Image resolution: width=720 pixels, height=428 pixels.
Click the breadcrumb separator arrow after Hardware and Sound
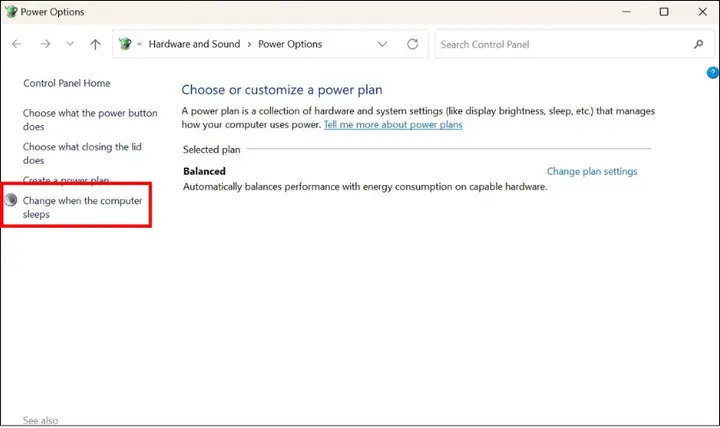[249, 45]
